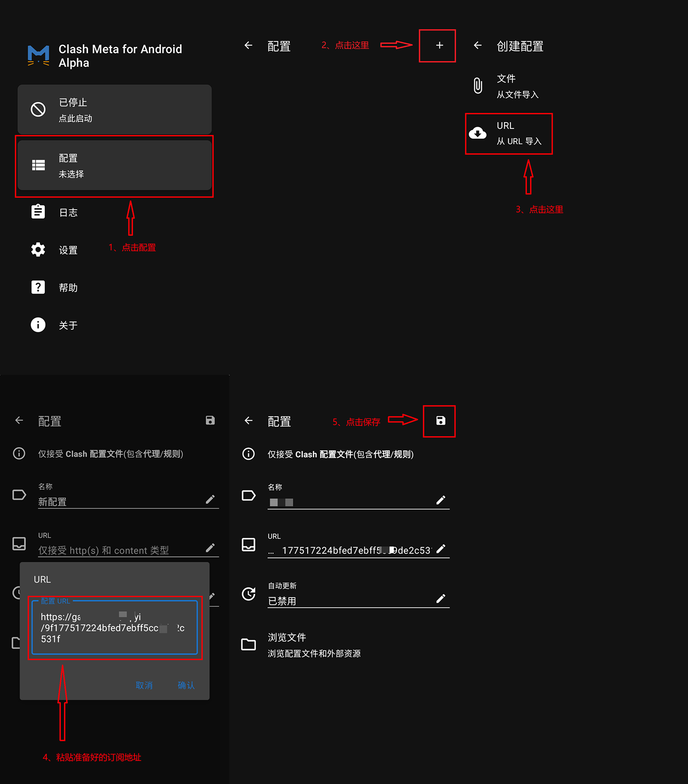This screenshot has width=688, height=784.
Task: Save the profile with the floppy-disk icon
Action: pyautogui.click(x=441, y=421)
